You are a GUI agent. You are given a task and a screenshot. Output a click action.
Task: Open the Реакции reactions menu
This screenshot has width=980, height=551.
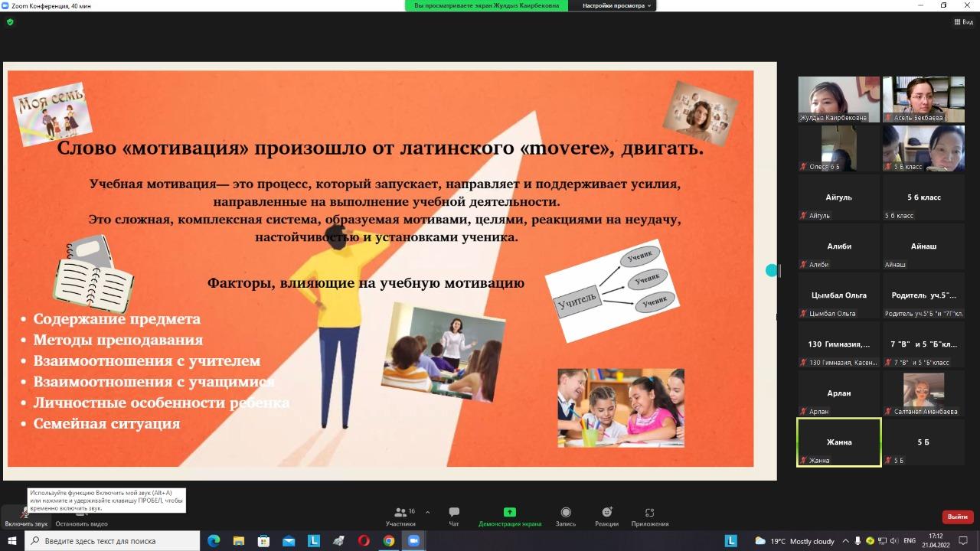point(606,517)
